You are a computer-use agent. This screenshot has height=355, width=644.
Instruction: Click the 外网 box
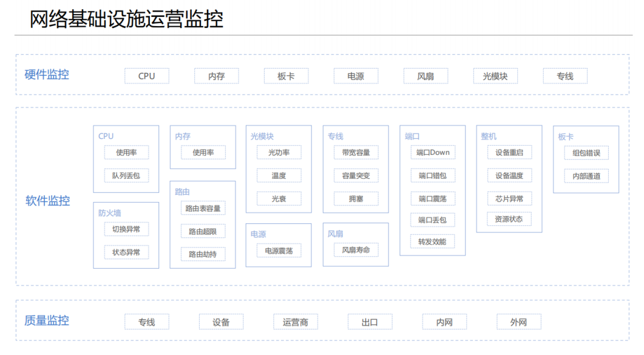pyautogui.click(x=519, y=322)
